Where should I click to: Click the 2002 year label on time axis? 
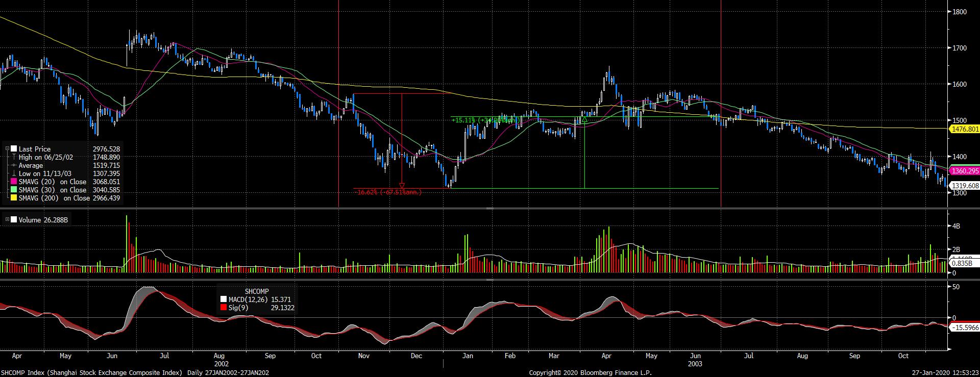(222, 364)
